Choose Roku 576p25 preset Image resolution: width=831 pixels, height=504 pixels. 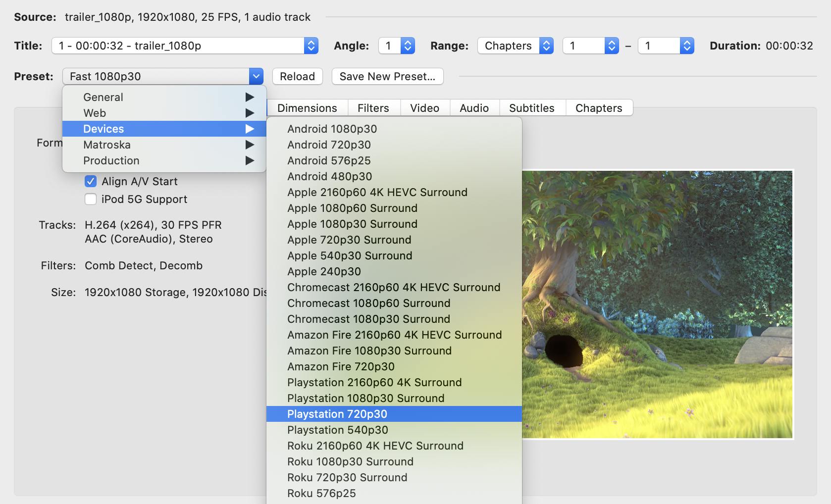tap(394, 493)
